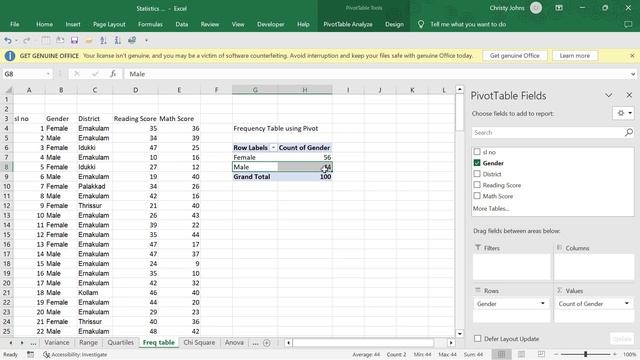Switch to the Chi Square sheet

click(199, 343)
